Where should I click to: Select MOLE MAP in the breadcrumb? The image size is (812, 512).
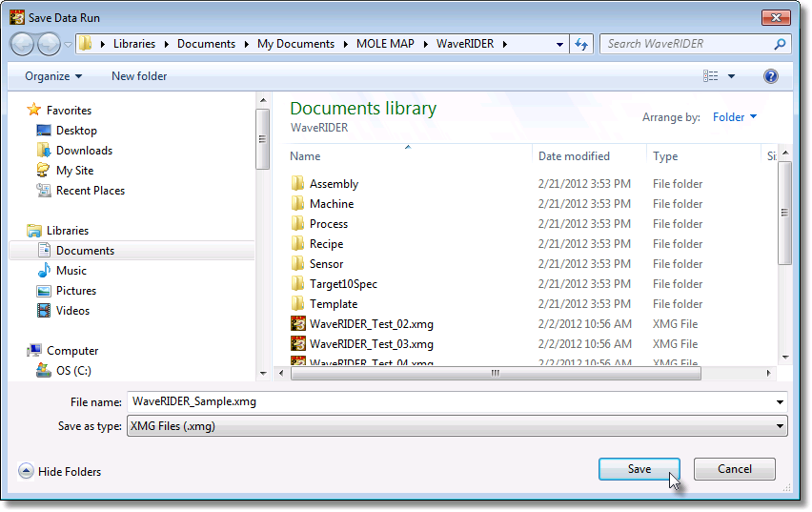385,44
